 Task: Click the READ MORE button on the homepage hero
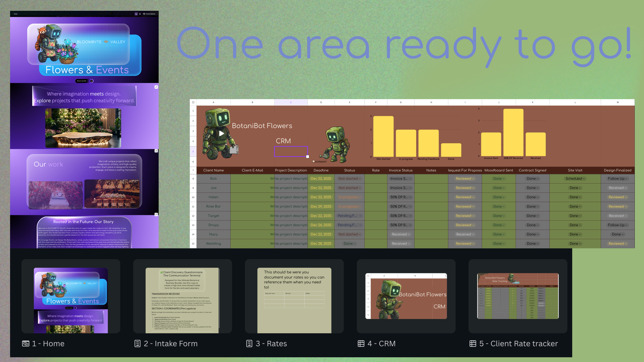tap(82, 81)
